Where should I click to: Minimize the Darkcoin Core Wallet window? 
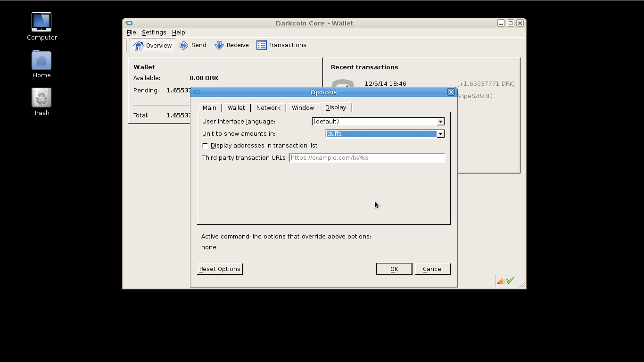[x=501, y=23]
